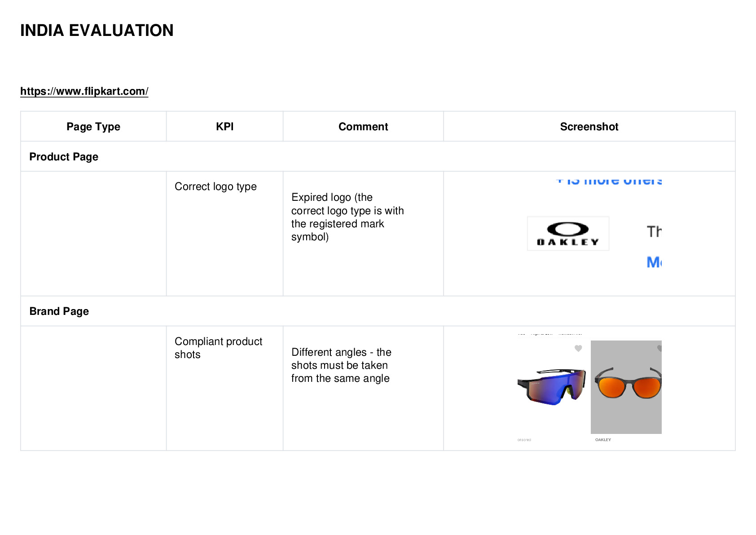Select the Product Page section row
Screen dimensions: 756x535
(x=378, y=156)
